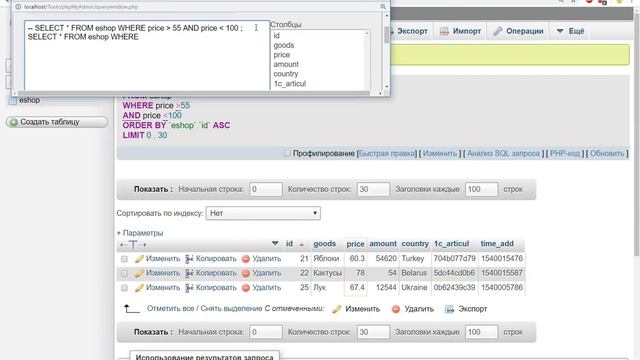Click the Быстрая правка link
Screen dimensions: 640x360
pos(387,153)
